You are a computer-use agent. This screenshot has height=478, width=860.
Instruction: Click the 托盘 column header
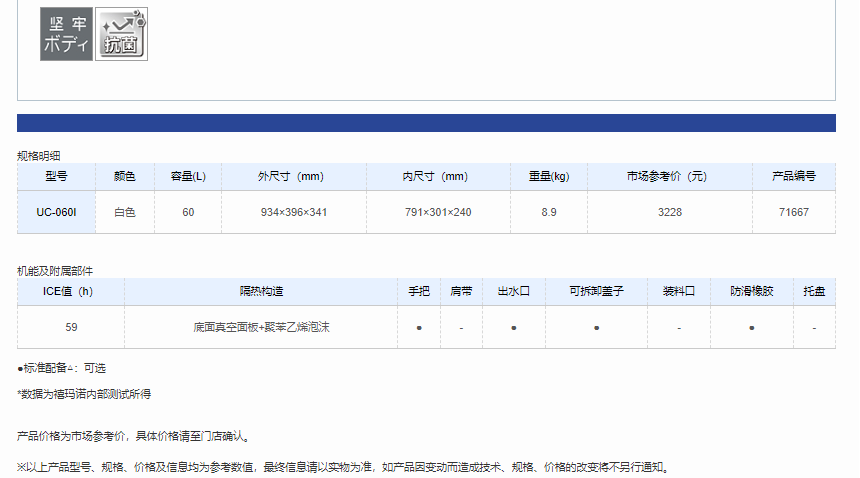814,292
